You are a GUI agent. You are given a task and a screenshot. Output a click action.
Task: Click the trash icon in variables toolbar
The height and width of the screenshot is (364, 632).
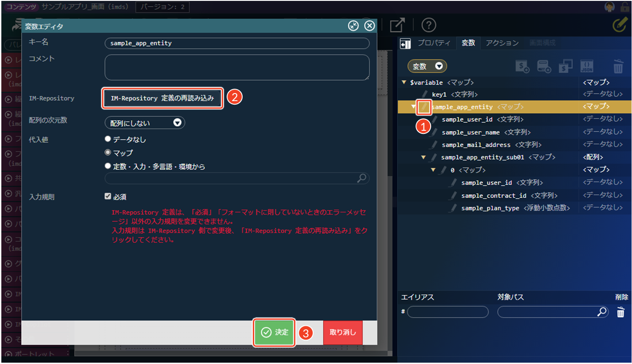tap(618, 66)
